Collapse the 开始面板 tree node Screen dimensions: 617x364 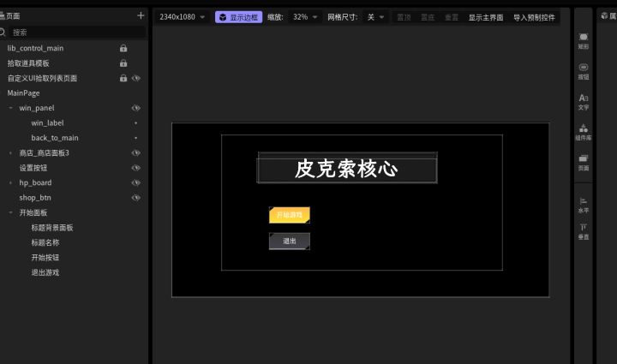[x=10, y=212]
